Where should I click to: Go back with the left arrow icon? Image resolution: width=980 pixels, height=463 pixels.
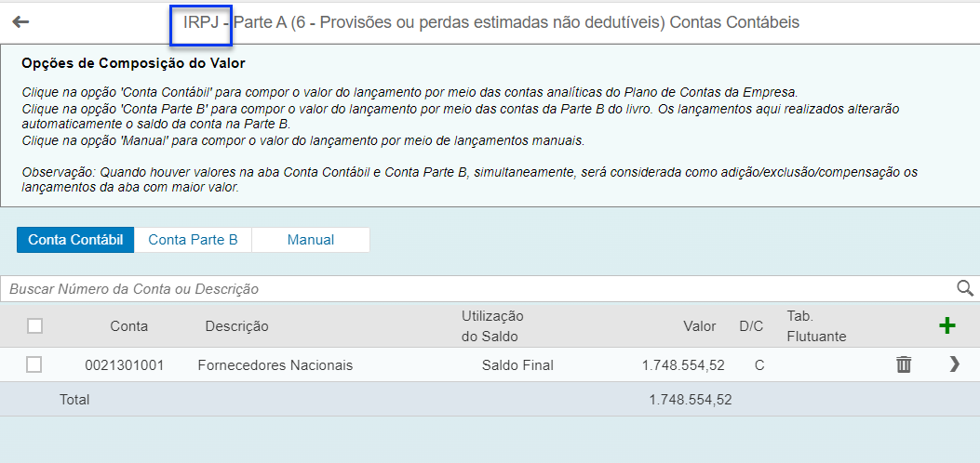click(x=20, y=22)
